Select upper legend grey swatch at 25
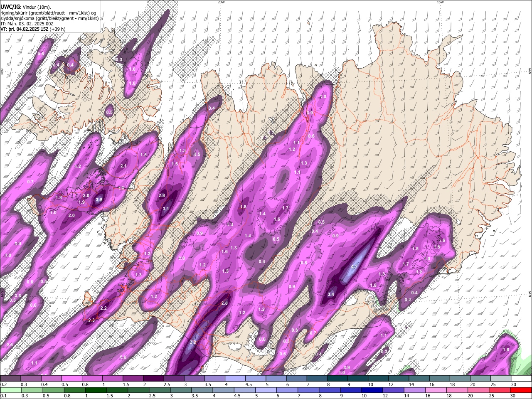The width and height of the screenshot is (532, 399). tap(502, 378)
